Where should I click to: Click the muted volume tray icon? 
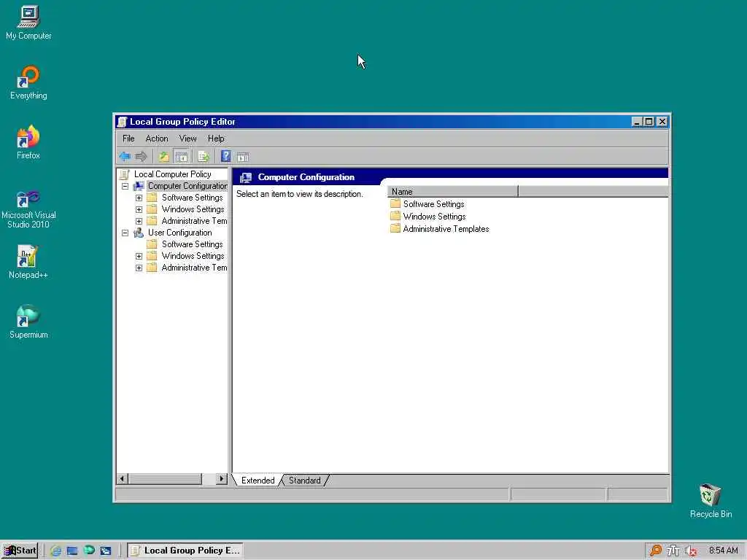coord(691,551)
